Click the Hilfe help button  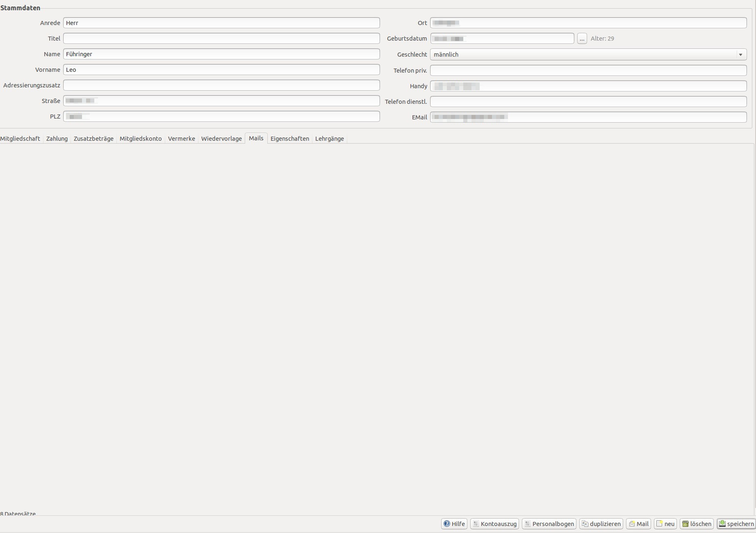point(454,524)
